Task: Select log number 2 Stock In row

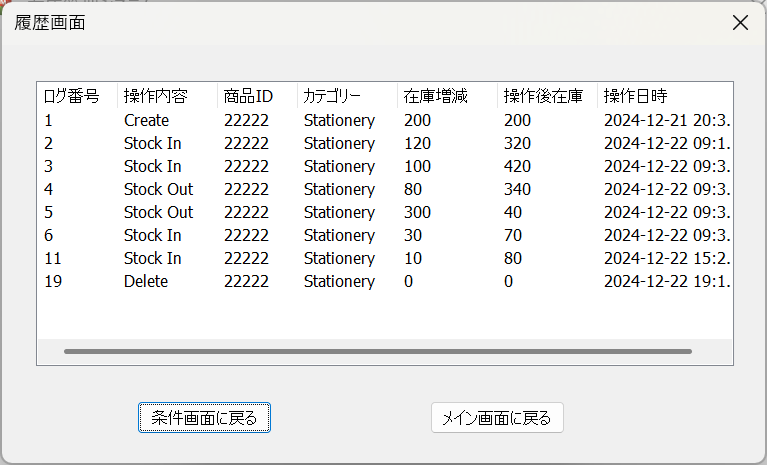Action: click(x=152, y=143)
